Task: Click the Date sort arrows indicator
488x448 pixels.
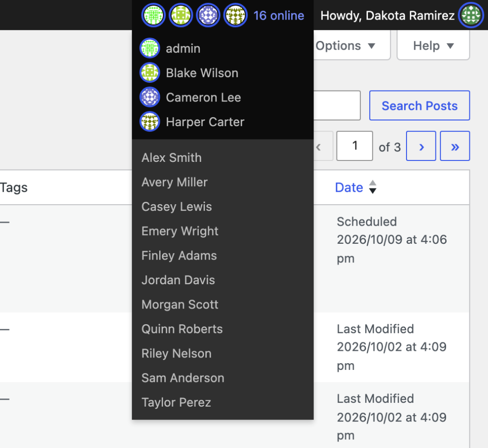Action: (373, 187)
